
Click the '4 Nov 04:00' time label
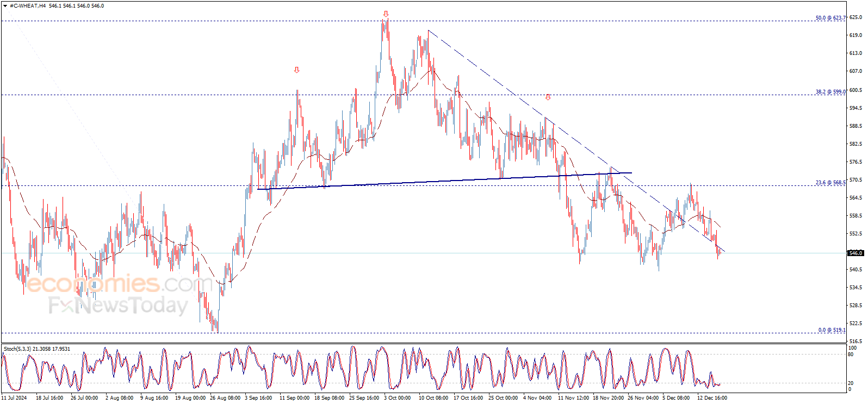537,398
